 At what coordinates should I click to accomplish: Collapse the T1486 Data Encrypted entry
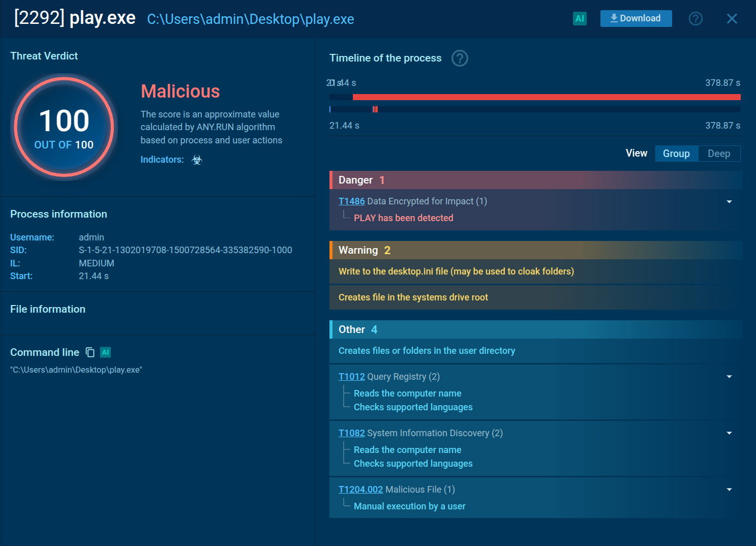tap(729, 202)
